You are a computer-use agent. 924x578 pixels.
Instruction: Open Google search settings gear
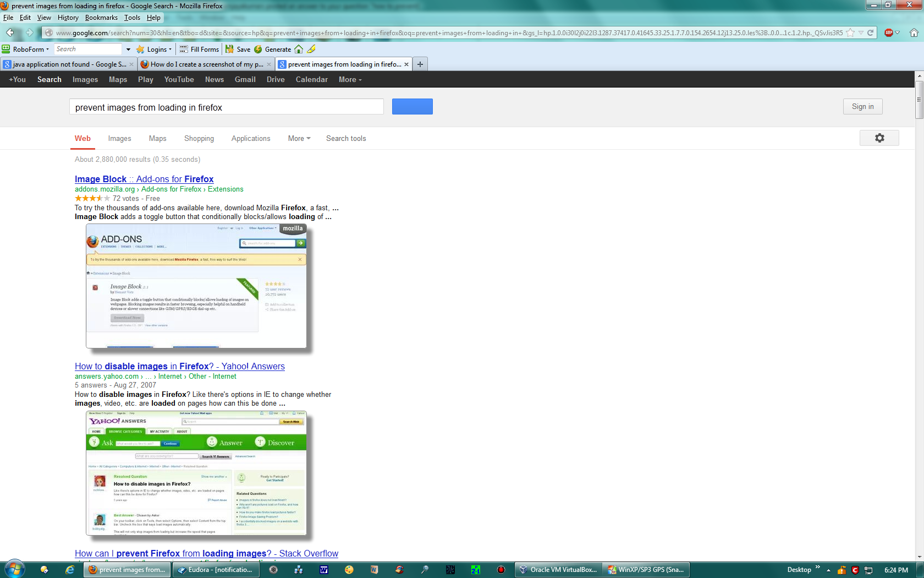pos(879,138)
